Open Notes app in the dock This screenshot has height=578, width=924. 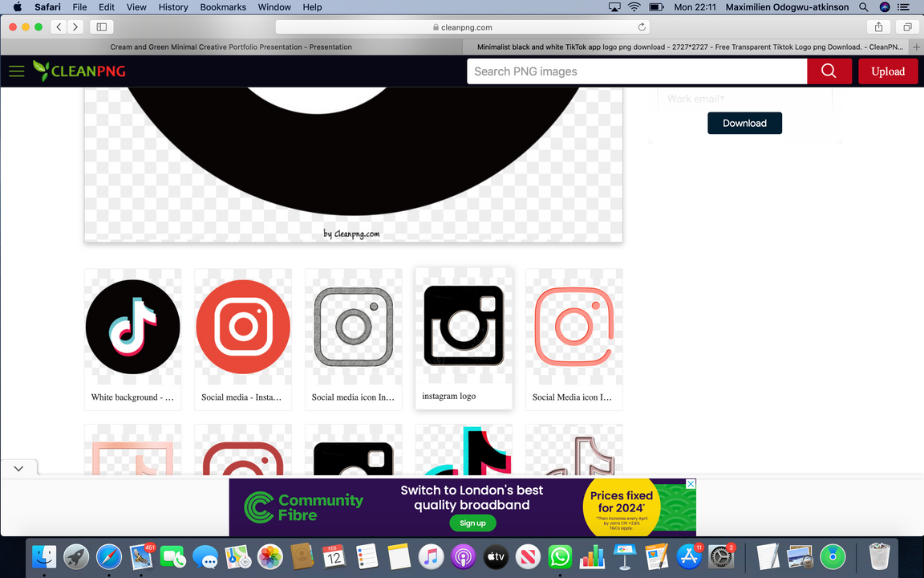pos(399,556)
